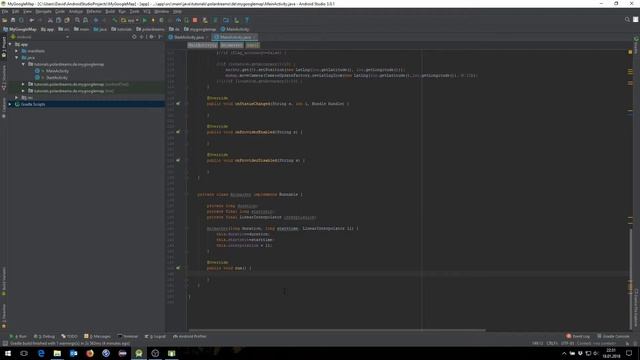The image size is (640, 360).
Task: Open the Edit menu
Action: click(x=16, y=11)
